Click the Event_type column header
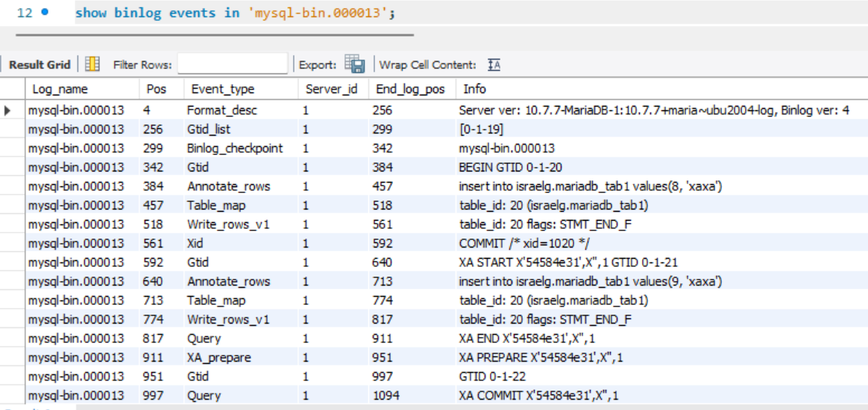This screenshot has height=410, width=868. pos(222,89)
